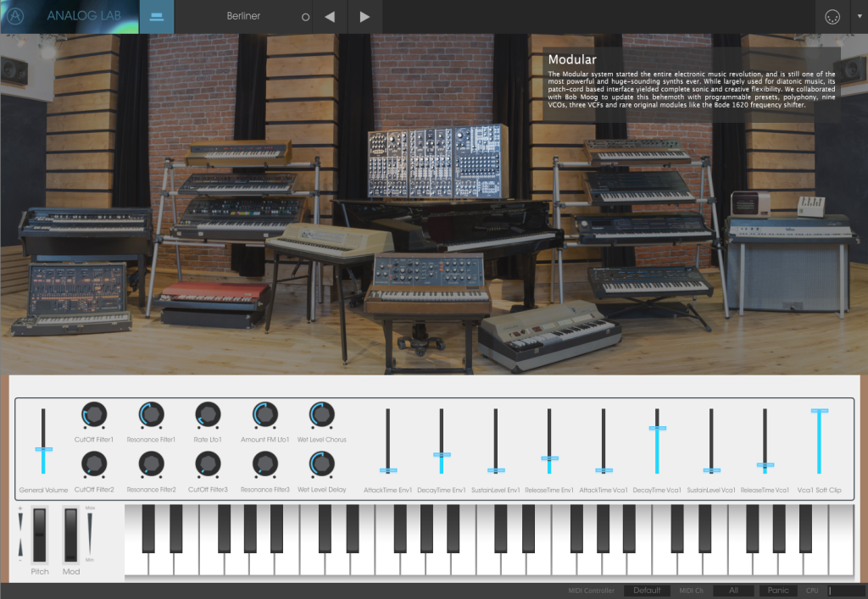Select the wooden synth atop the left stand
The image size is (868, 599).
coord(238,153)
